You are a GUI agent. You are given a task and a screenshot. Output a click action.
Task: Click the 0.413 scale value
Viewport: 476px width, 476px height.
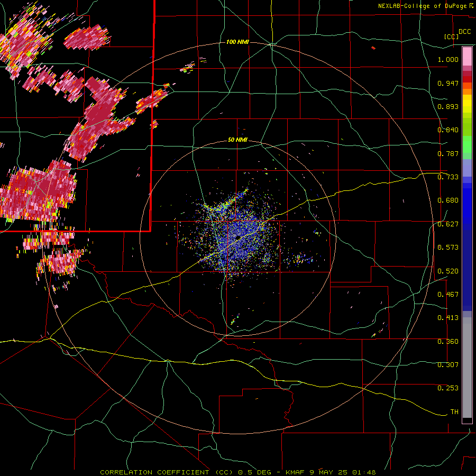point(448,318)
